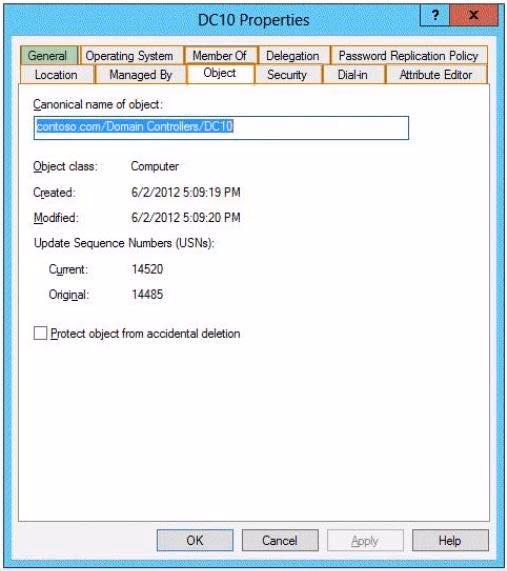
Task: Click inside the canonical name field
Action: (x=221, y=128)
